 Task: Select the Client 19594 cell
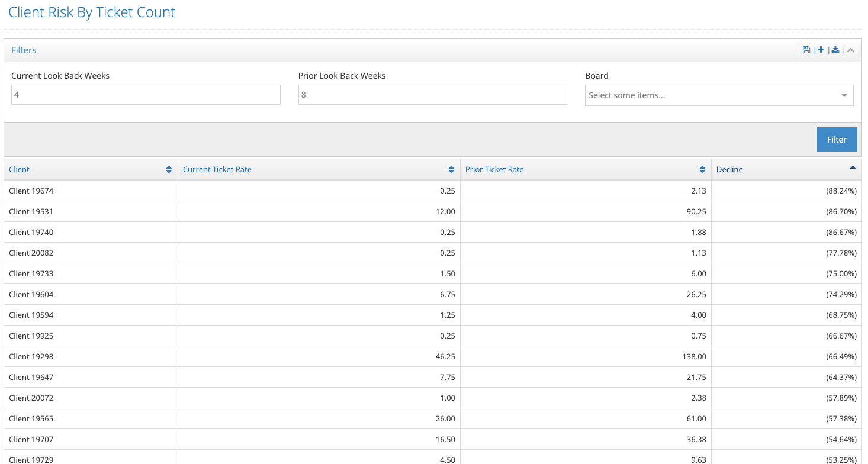91,315
